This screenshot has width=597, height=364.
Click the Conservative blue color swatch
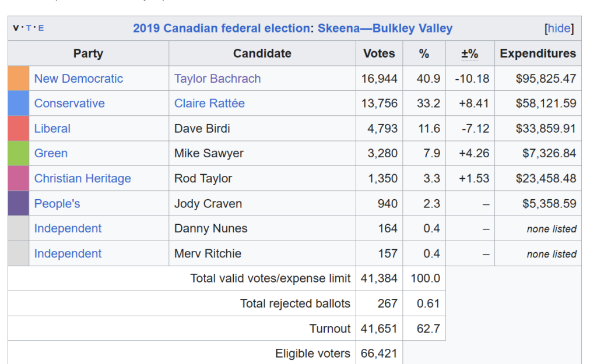[x=19, y=104]
